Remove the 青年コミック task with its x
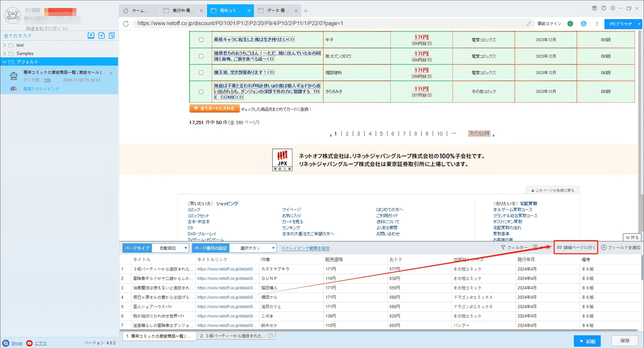Viewport: 644px width, 348px height. coord(111,73)
